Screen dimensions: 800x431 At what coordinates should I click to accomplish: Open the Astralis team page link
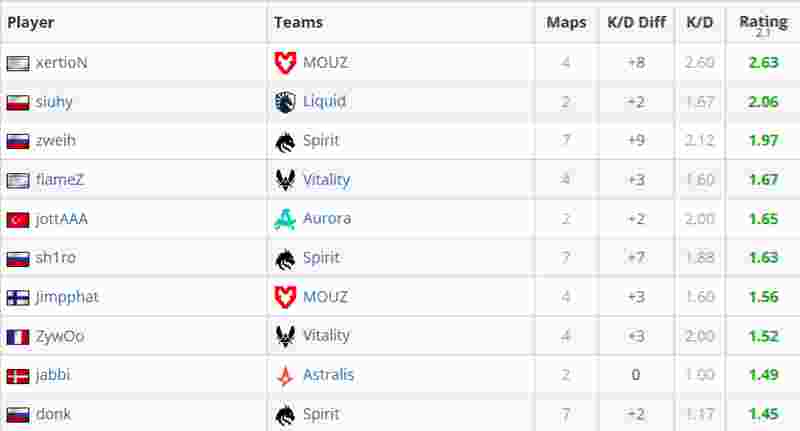pyautogui.click(x=328, y=375)
